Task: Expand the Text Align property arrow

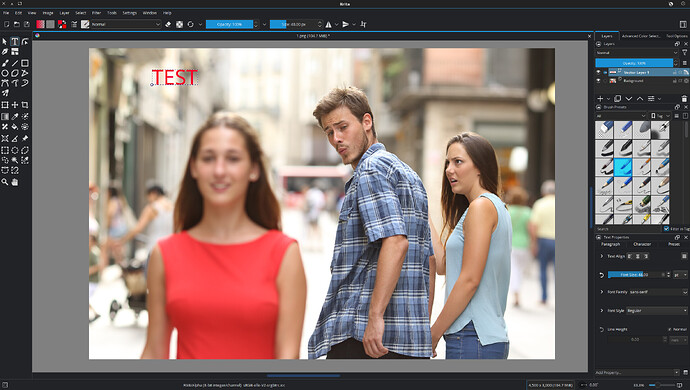Action: [x=602, y=256]
